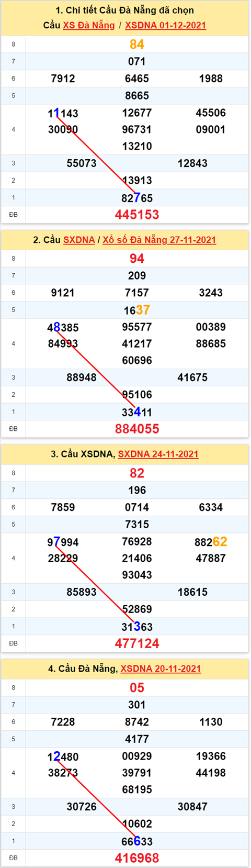Click prize-4 number 13210
Image resolution: width=251 pixels, height=868 pixels.
(137, 146)
